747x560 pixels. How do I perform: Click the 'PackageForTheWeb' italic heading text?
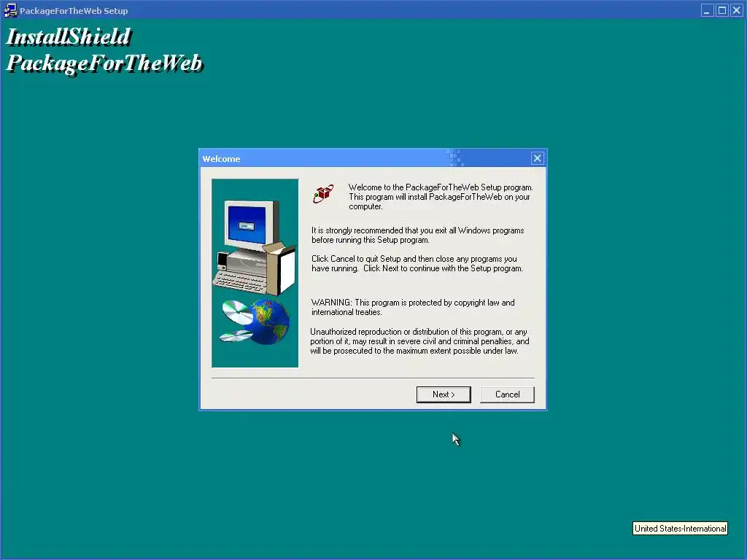click(x=104, y=63)
